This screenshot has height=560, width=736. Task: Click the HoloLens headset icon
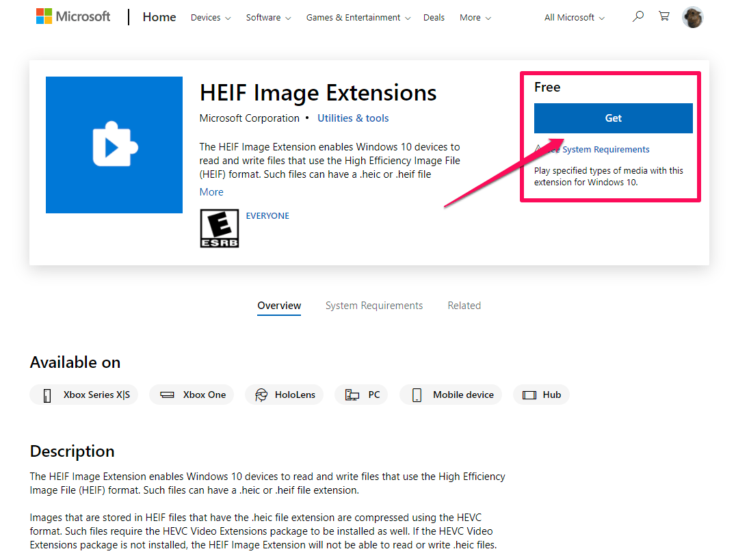click(261, 395)
